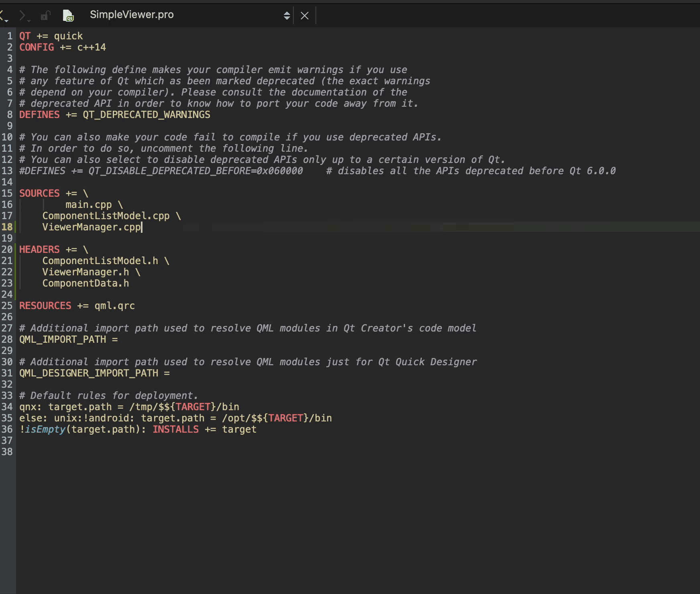Click 'RESOURCES' keyword on line 25

click(x=45, y=306)
